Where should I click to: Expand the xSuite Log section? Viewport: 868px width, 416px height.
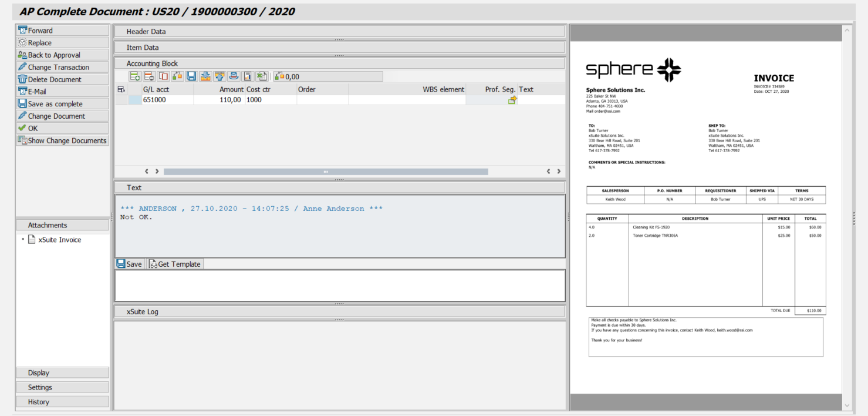[x=339, y=311]
